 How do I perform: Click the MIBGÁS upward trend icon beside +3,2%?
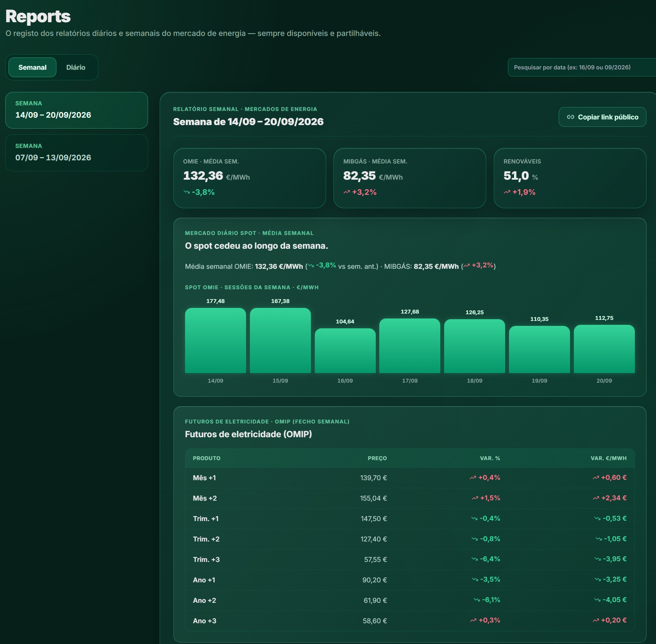click(347, 192)
